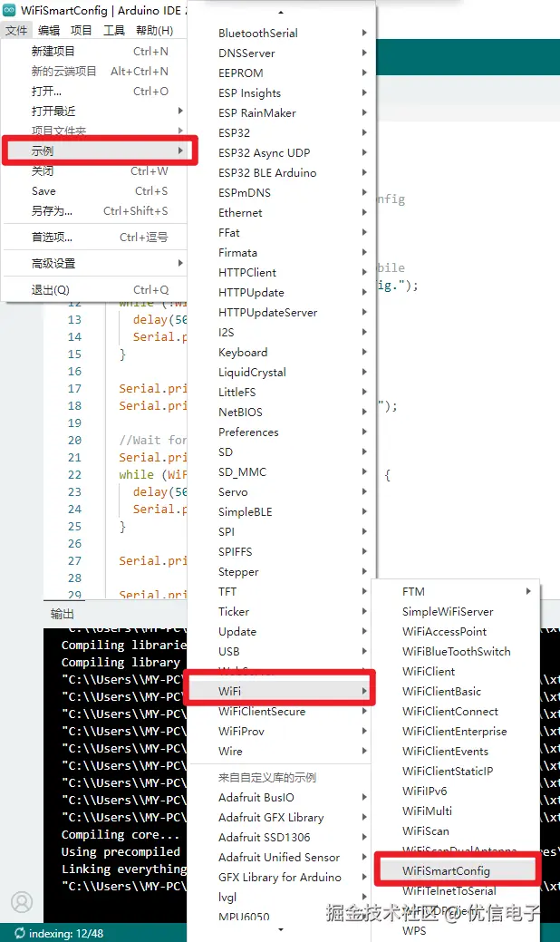The height and width of the screenshot is (942, 560).
Task: Expand ESP RainMaker examples
Action: (x=282, y=113)
